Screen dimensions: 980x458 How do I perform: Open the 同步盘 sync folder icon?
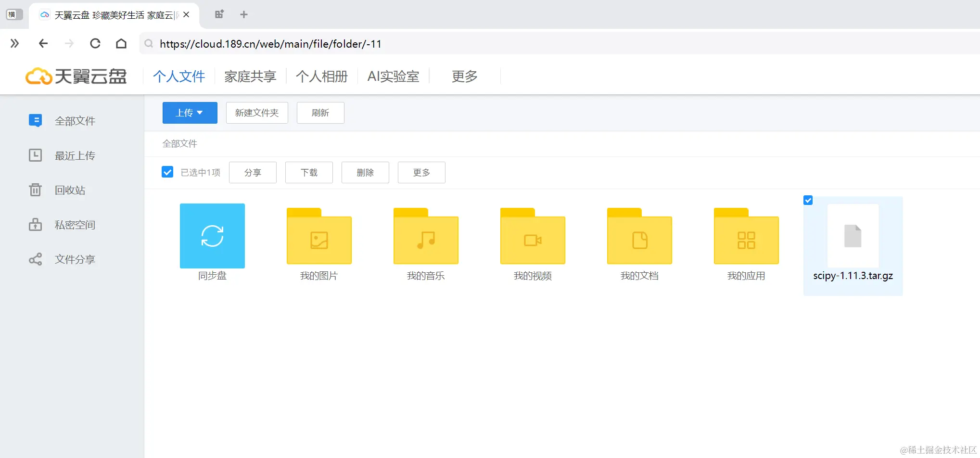[x=212, y=236]
